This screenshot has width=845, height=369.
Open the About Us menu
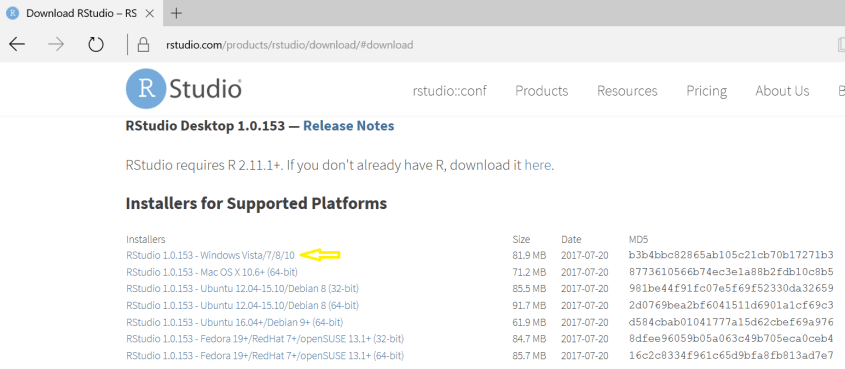point(782,91)
